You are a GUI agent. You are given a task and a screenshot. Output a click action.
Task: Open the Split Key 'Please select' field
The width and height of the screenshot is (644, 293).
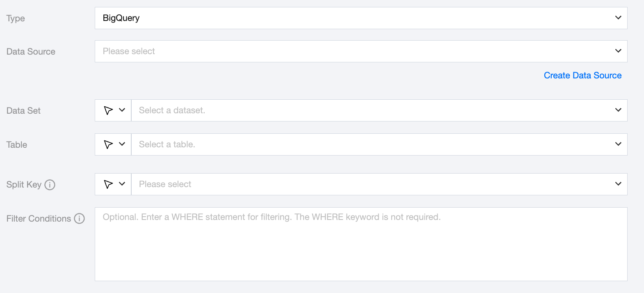[x=369, y=184]
